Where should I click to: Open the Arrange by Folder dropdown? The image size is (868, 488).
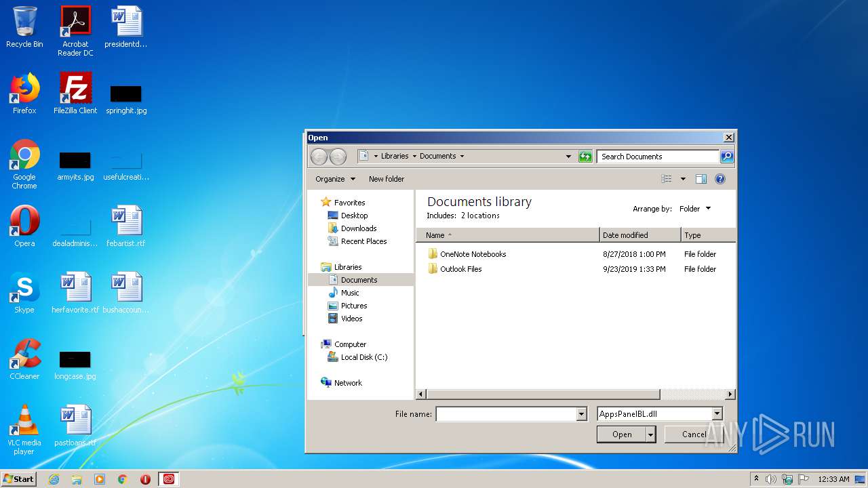[x=695, y=209]
